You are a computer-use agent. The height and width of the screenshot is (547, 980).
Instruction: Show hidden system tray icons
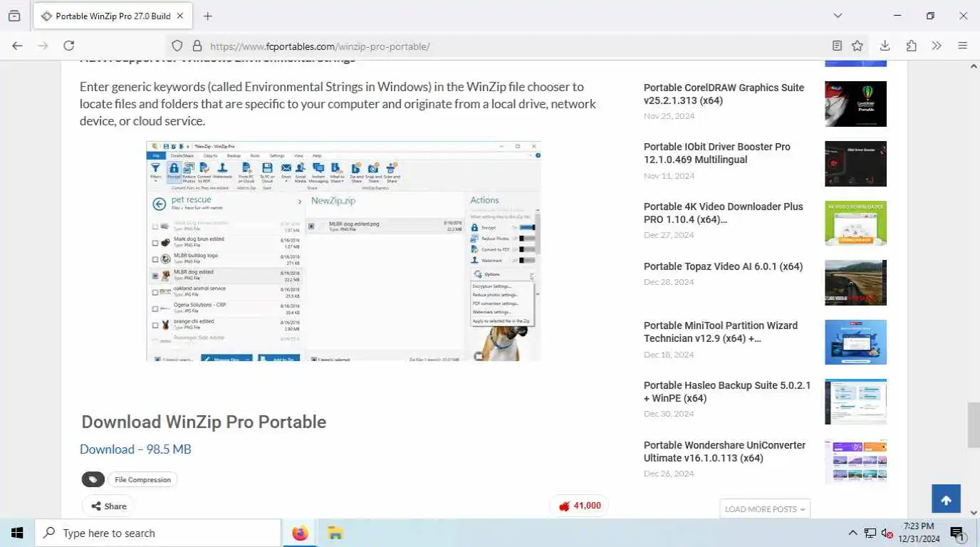(853, 533)
